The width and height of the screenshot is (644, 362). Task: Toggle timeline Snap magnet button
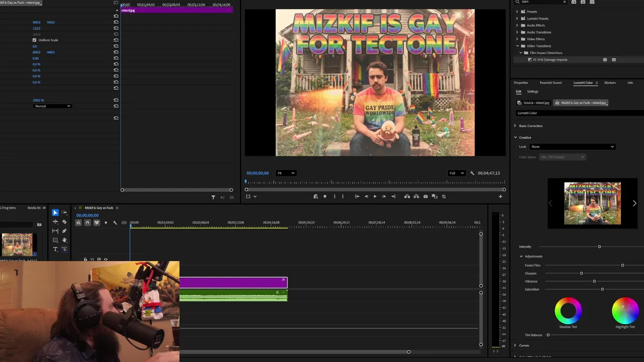point(87,223)
